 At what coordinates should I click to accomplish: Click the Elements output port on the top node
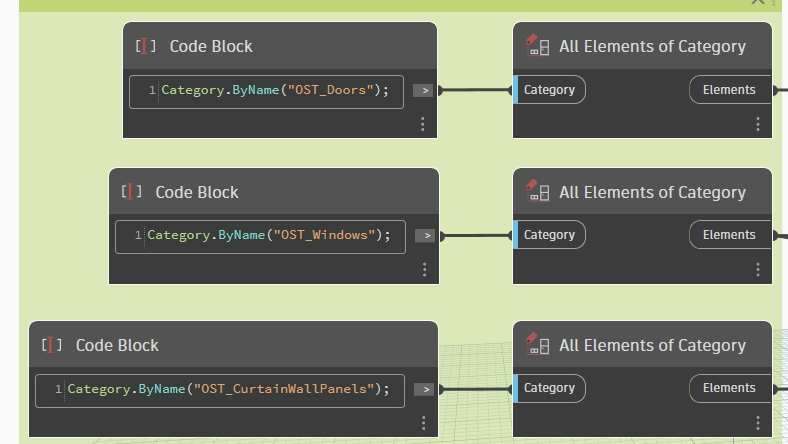point(729,90)
